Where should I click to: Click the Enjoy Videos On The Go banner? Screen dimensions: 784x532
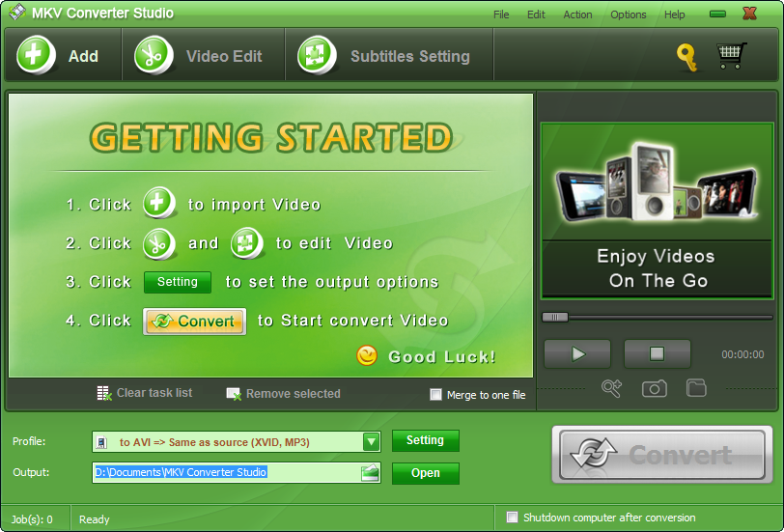point(658,269)
